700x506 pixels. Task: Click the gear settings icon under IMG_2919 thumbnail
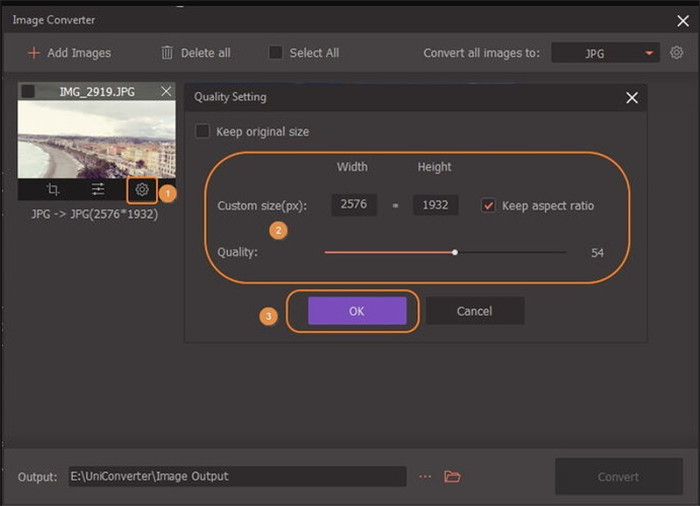click(142, 189)
